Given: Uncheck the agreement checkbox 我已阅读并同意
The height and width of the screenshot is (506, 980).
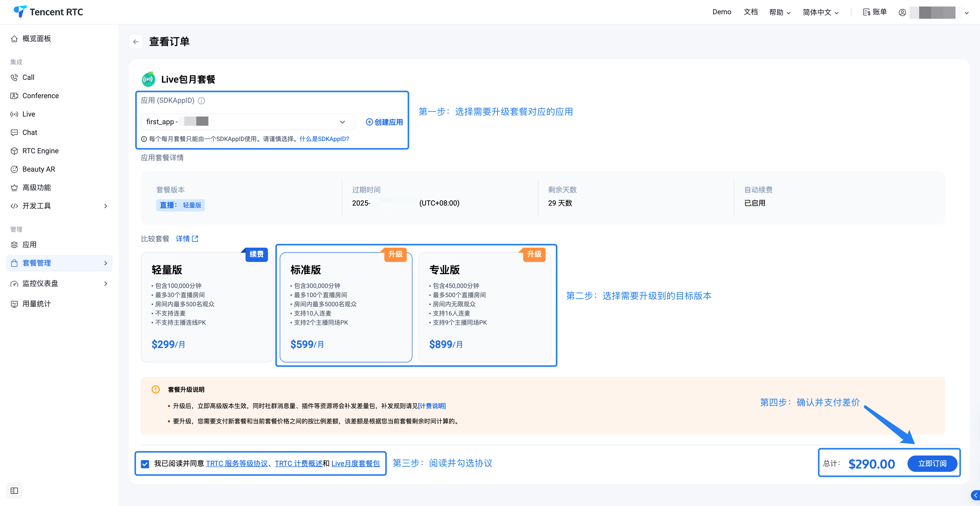Looking at the screenshot, I should [145, 464].
